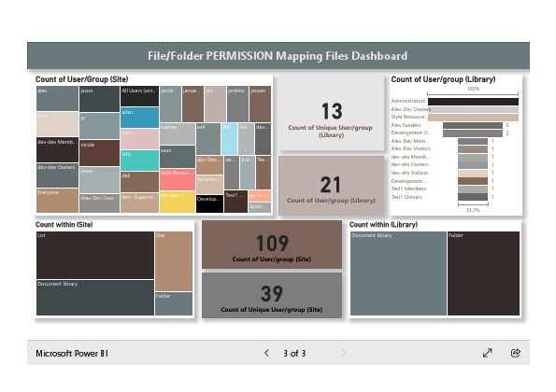Screen dimensions: 556x392
Task: Select the 'jensen' treemap tile
Action: pos(261,104)
